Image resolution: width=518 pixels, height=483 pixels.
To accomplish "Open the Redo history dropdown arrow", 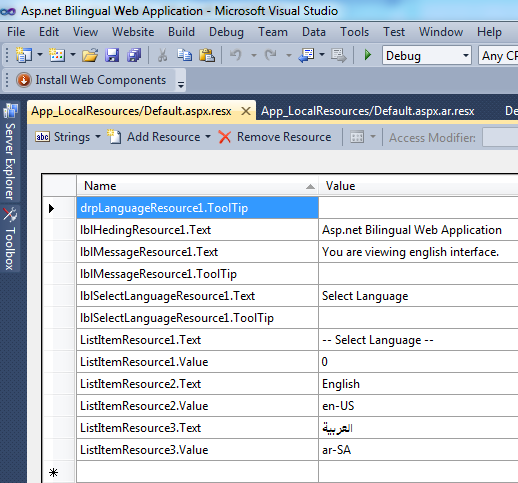I will [x=289, y=55].
